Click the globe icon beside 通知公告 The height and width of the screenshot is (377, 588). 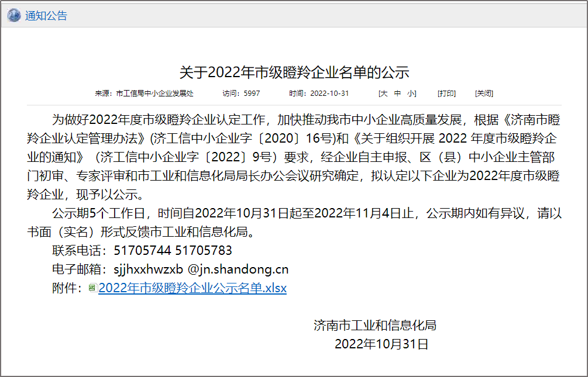coord(13,15)
